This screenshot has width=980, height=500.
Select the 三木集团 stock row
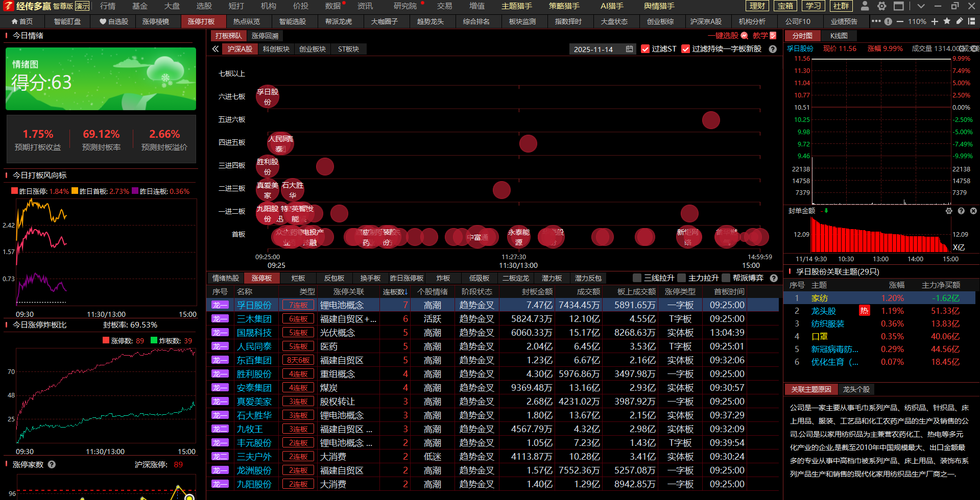pos(254,319)
